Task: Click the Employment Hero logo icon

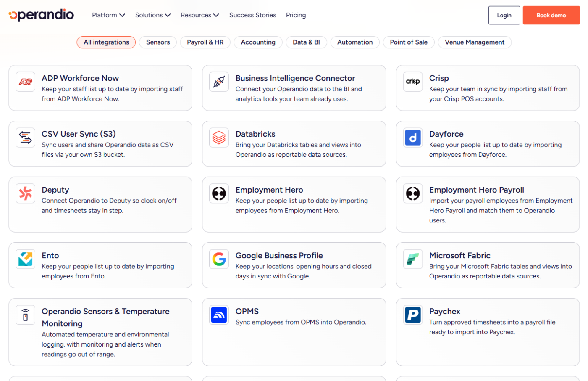Action: [x=219, y=193]
